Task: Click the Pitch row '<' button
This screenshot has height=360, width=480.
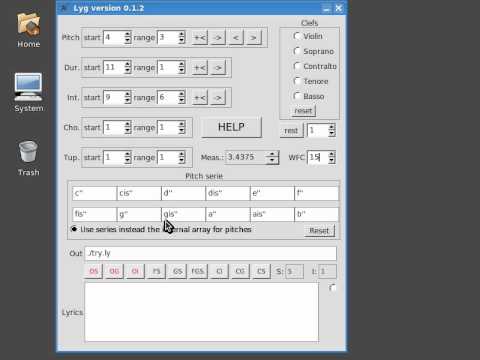Action: [x=236, y=37]
